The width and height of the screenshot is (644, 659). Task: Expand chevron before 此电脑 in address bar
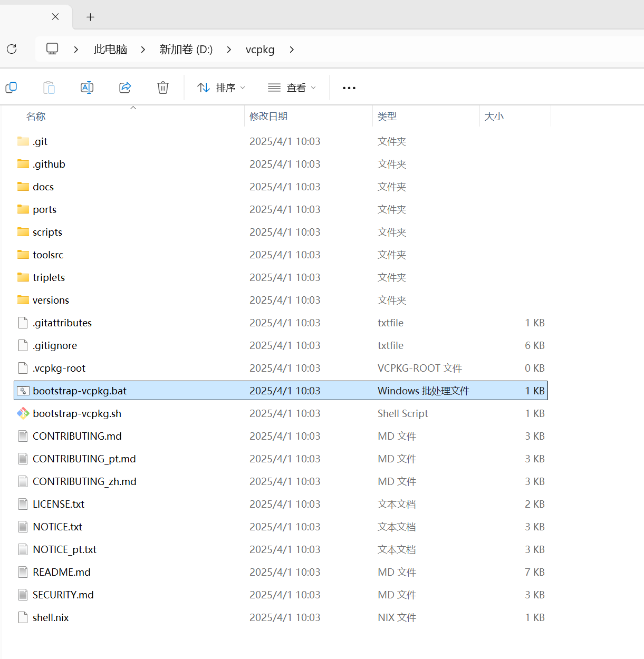click(76, 50)
